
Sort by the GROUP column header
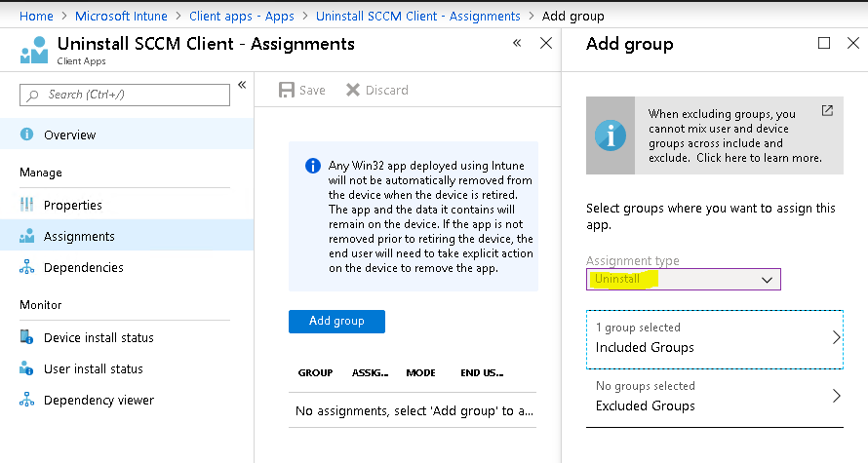pyautogui.click(x=315, y=372)
